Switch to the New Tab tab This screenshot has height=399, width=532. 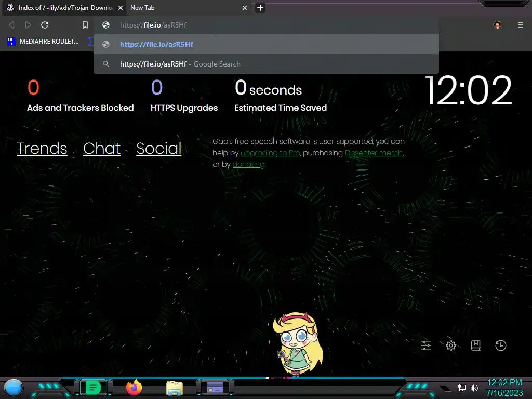(x=188, y=8)
